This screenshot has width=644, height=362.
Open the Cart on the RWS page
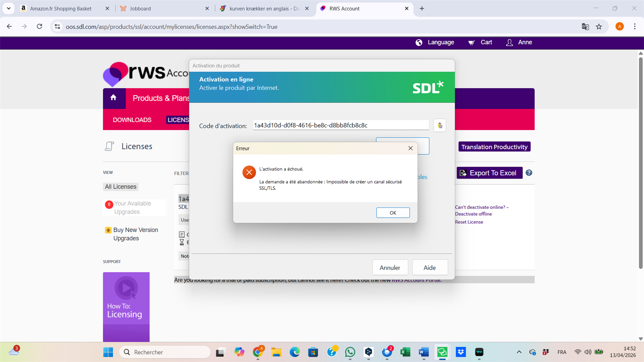coord(480,42)
